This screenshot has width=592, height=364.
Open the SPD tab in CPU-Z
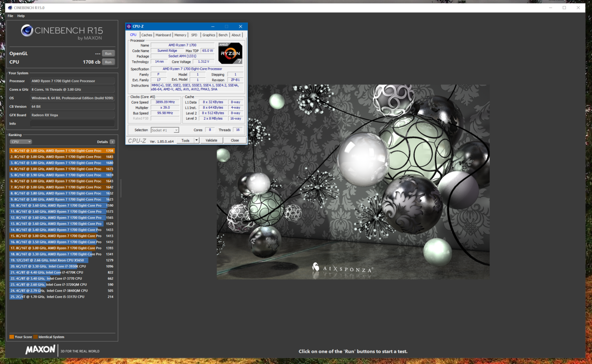coord(194,35)
